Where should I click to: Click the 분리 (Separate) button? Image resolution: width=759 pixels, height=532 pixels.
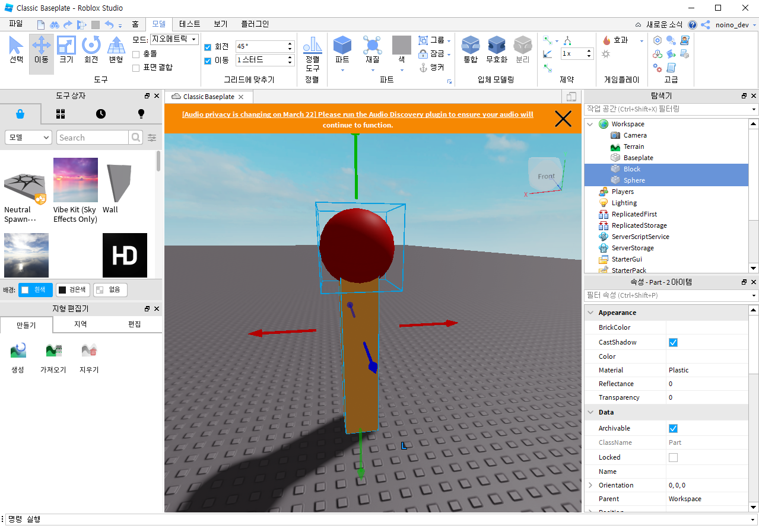point(523,50)
